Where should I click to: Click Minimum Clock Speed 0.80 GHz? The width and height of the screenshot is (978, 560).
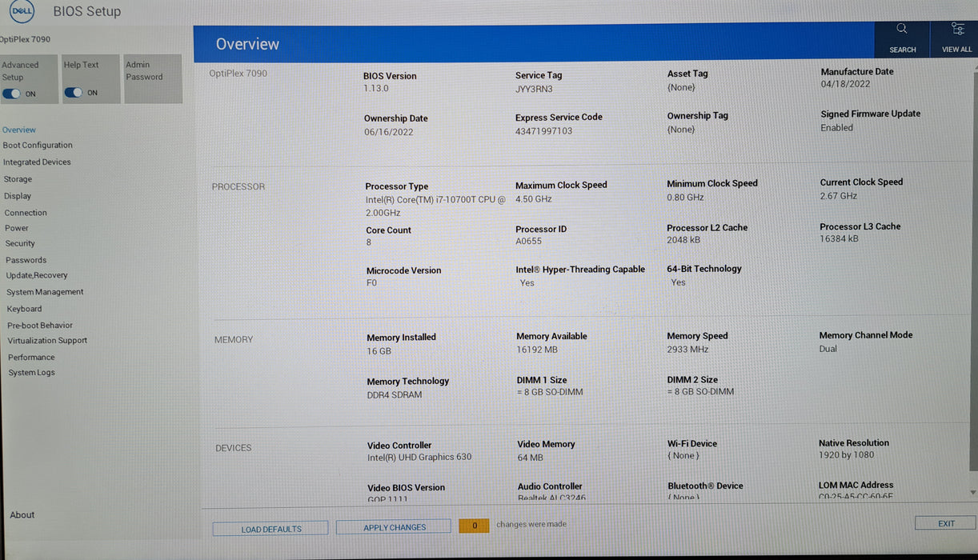685,198
